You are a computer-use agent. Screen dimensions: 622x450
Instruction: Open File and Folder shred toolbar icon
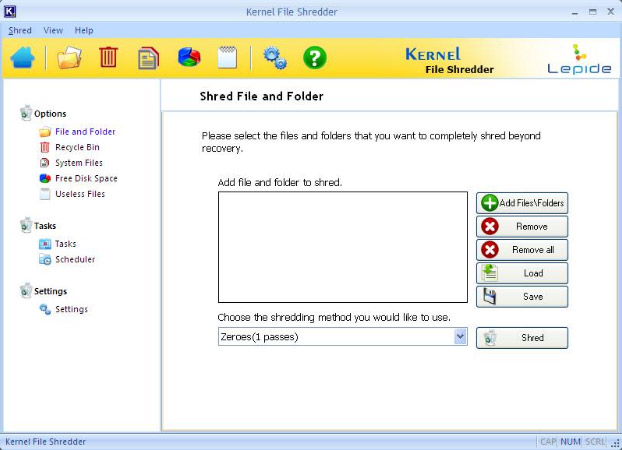[69, 58]
